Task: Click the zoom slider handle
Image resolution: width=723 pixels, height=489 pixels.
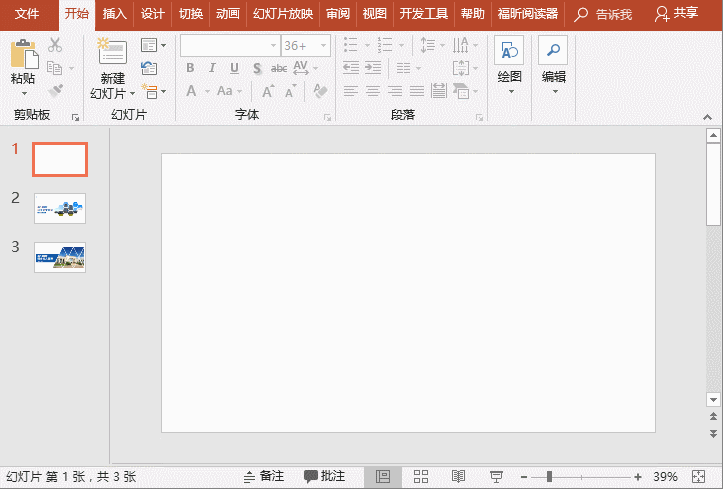Action: pos(548,476)
